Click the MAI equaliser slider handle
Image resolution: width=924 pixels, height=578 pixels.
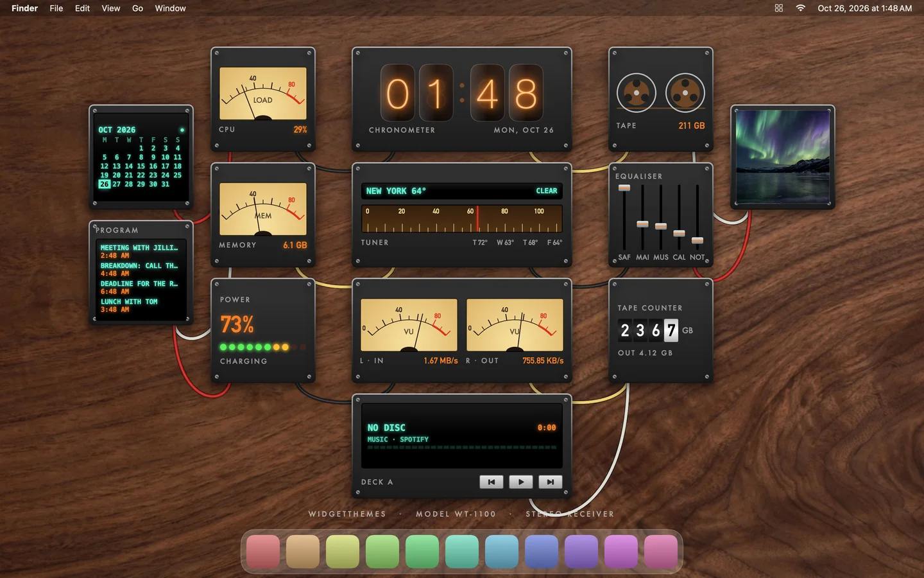pyautogui.click(x=642, y=224)
